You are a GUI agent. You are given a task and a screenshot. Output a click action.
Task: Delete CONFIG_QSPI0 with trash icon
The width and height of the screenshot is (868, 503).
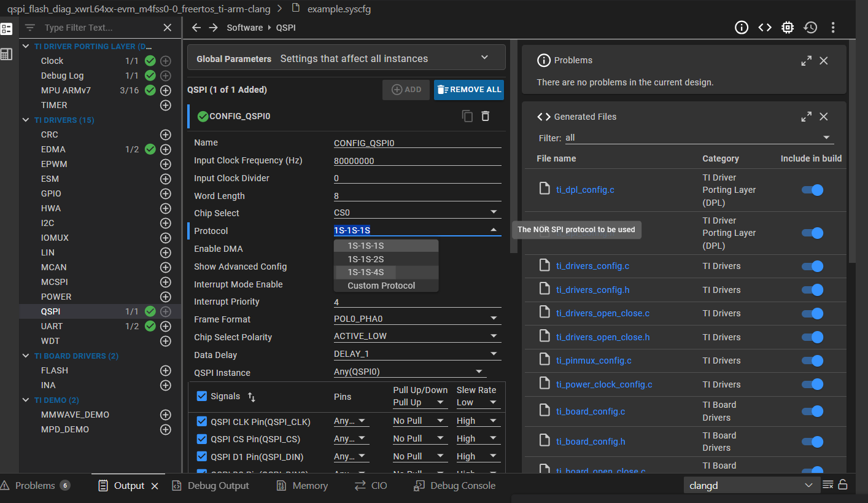486,116
